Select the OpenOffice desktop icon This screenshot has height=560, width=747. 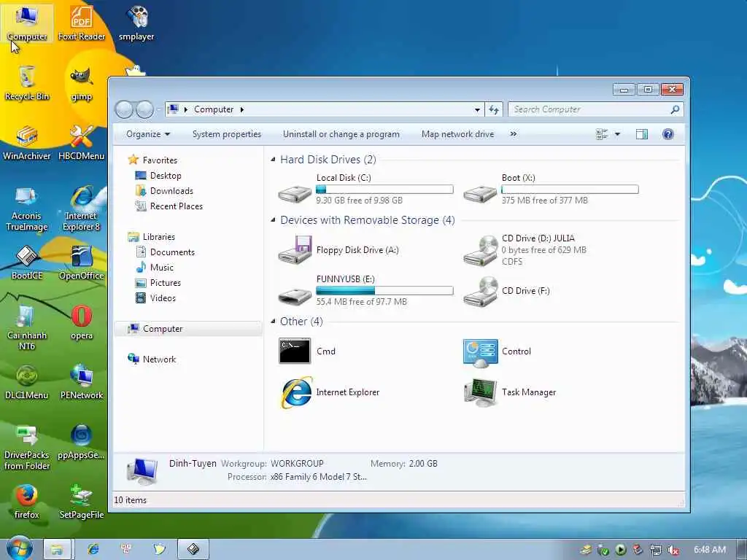pyautogui.click(x=82, y=262)
